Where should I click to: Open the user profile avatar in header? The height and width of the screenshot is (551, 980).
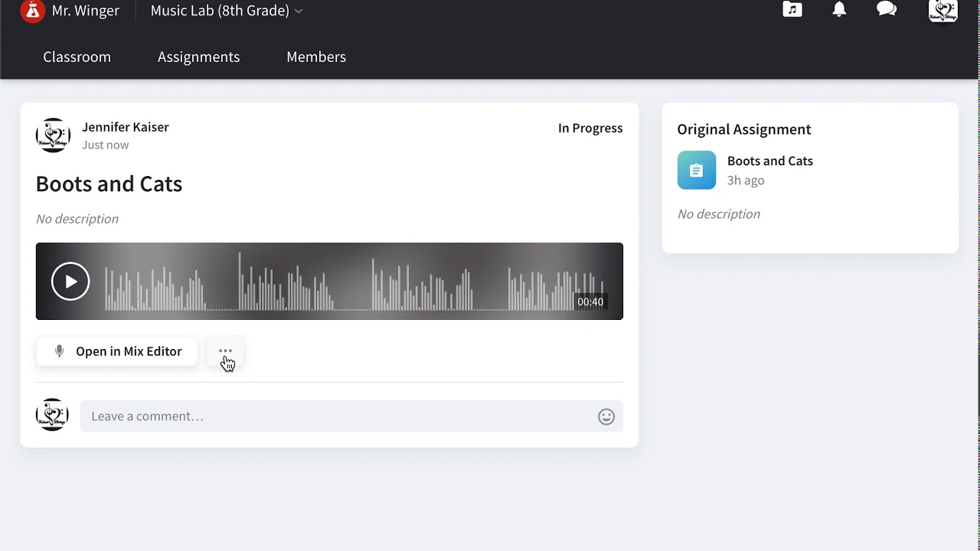(943, 11)
